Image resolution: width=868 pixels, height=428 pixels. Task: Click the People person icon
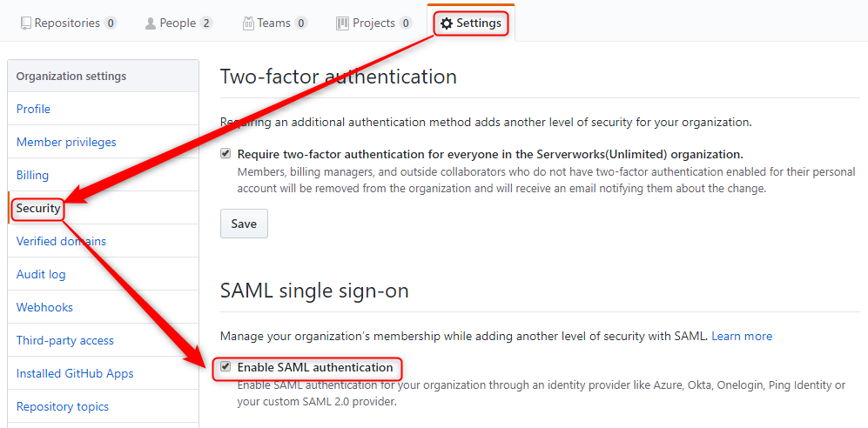150,23
